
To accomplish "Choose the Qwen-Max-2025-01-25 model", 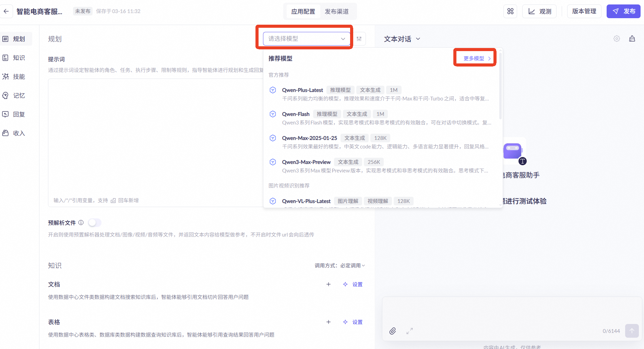I will 381,142.
